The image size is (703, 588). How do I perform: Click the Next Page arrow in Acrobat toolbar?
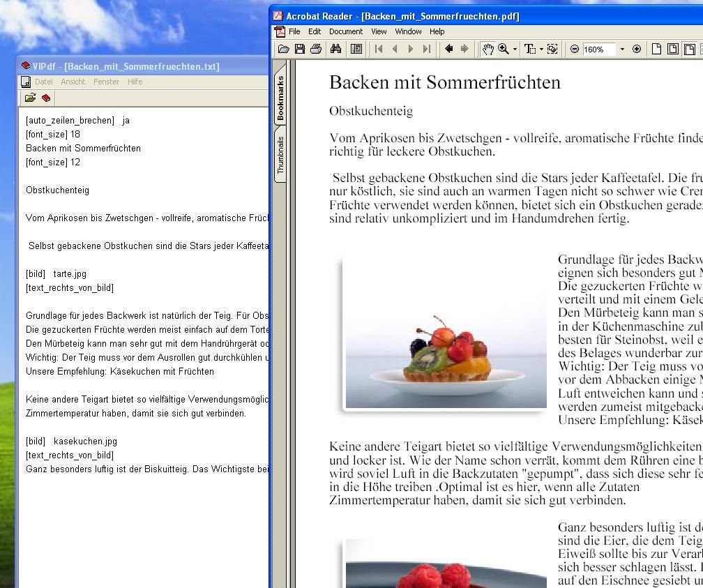coord(411,49)
